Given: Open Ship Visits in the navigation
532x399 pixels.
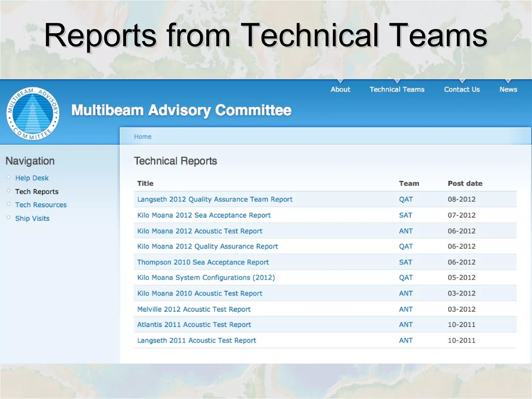Looking at the screenshot, I should coord(32,218).
